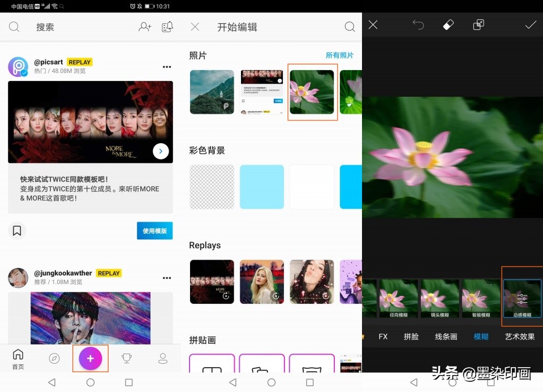Open the 所有照片 link

coord(339,55)
